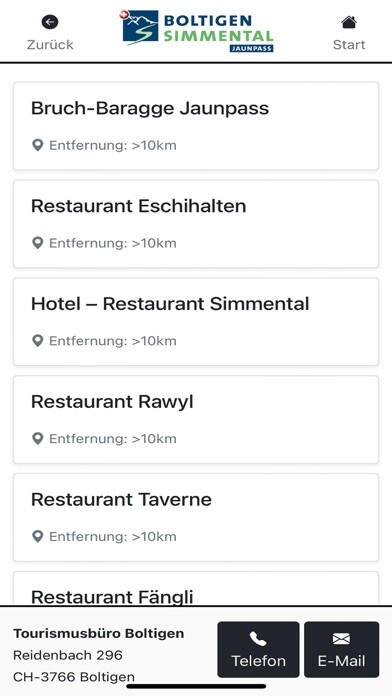Click location pin under Restaurant Taverne
The height and width of the screenshot is (696, 392).
38,536
